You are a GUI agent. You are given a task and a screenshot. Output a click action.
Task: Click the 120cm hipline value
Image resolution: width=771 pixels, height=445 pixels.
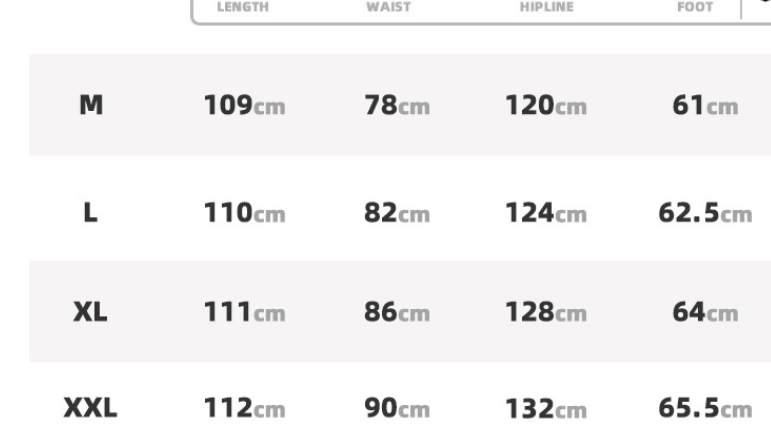[x=546, y=105]
